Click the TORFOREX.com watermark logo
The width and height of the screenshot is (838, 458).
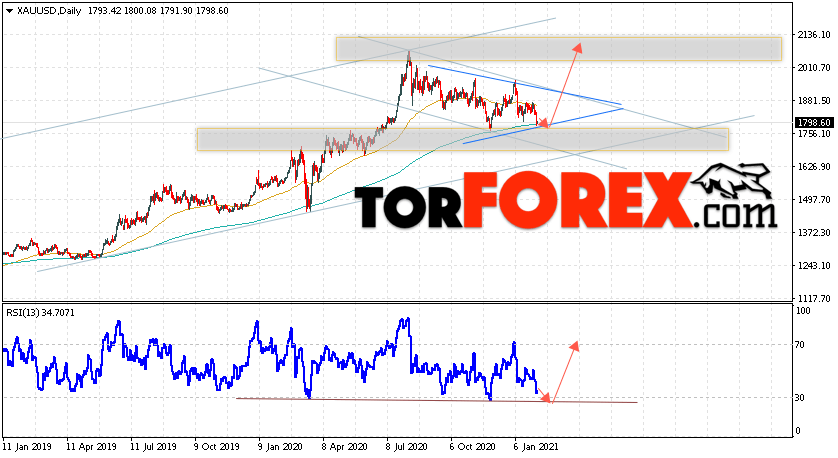(565, 199)
